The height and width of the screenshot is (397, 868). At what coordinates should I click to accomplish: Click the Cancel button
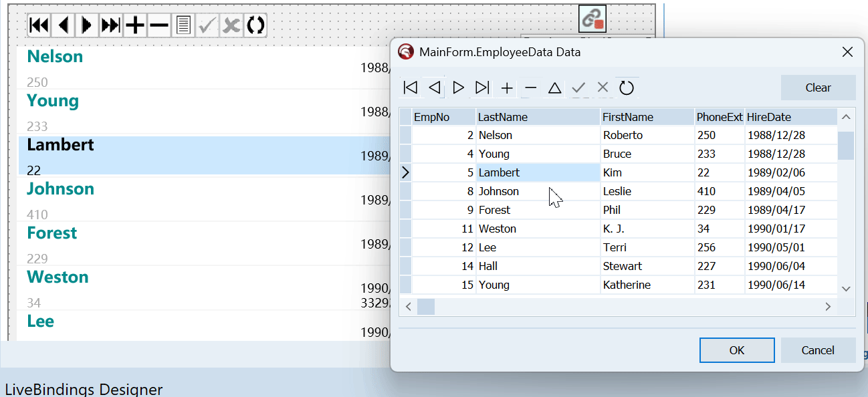click(x=818, y=350)
